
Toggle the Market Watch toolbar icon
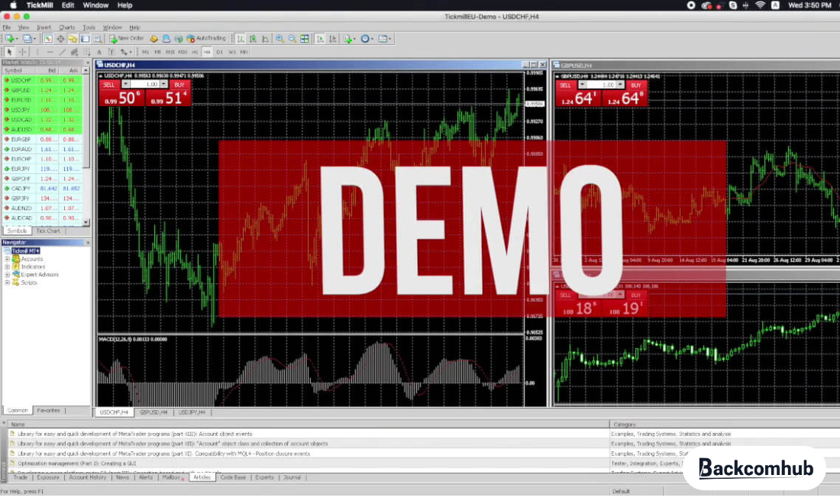pos(47,38)
